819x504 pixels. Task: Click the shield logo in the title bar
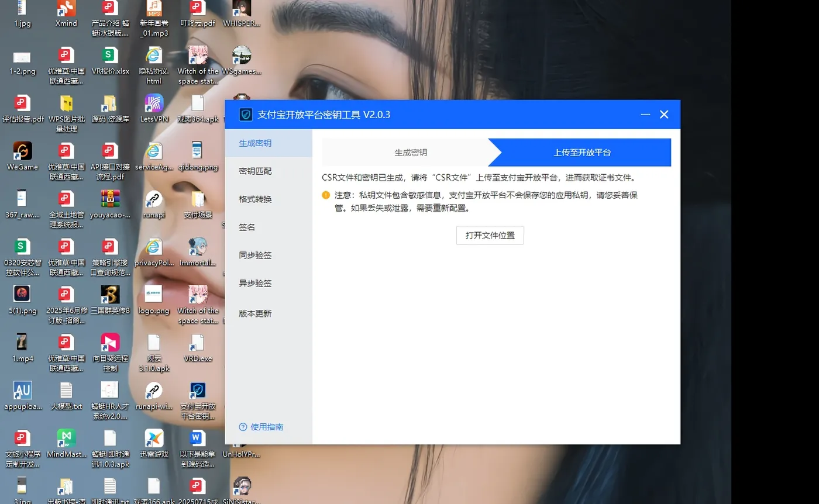click(246, 115)
